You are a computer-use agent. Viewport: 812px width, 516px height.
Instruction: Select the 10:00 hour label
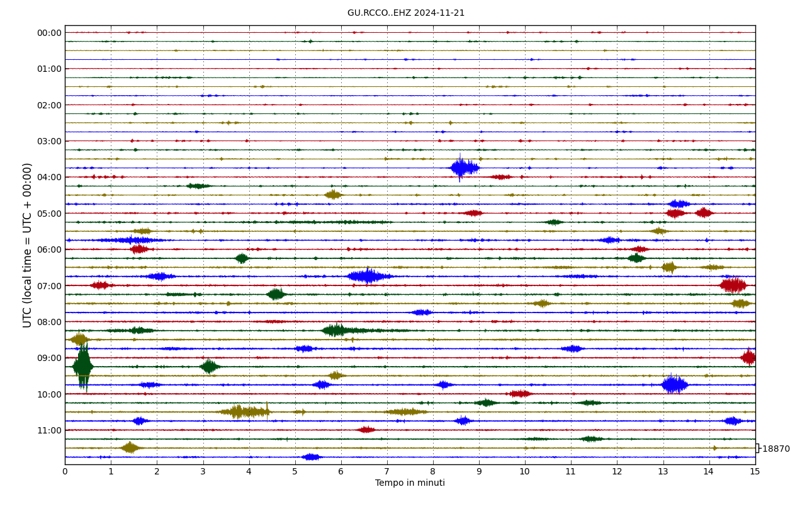[50, 394]
